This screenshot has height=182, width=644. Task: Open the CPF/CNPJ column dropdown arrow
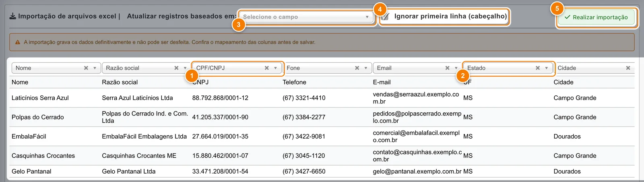click(x=275, y=68)
